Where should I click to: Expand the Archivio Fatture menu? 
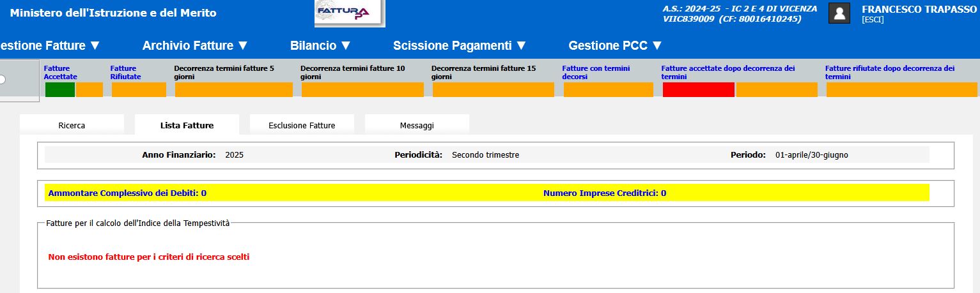[195, 45]
